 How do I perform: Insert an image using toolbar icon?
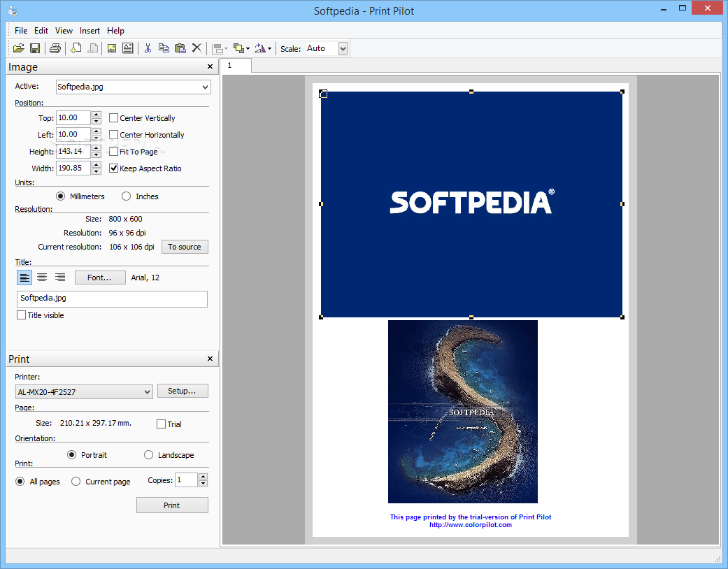coord(112,48)
